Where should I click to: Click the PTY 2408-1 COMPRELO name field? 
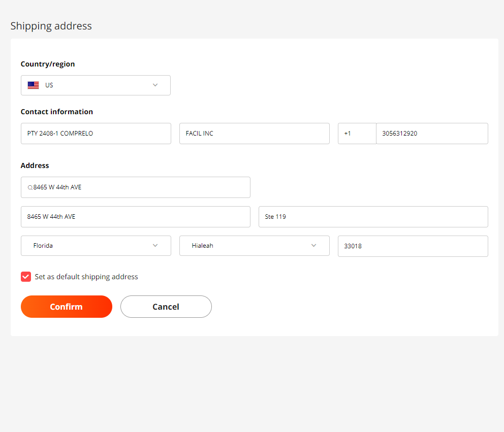pos(96,134)
